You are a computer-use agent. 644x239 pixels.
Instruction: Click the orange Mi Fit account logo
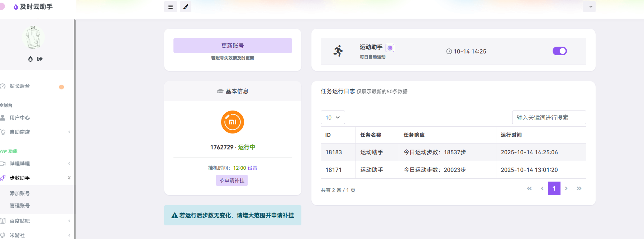point(233,122)
